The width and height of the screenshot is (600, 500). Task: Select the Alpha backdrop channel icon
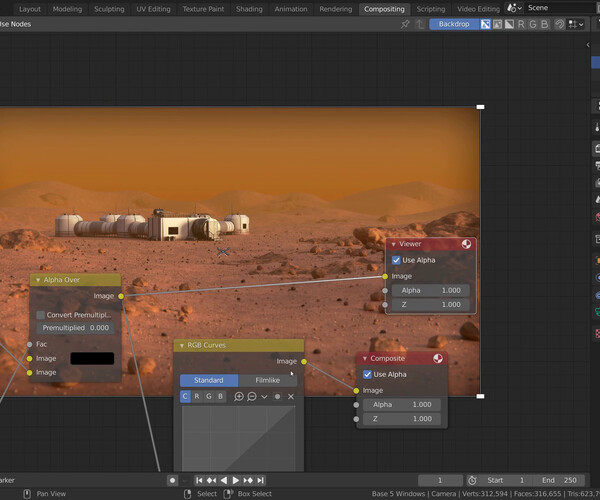coord(509,24)
